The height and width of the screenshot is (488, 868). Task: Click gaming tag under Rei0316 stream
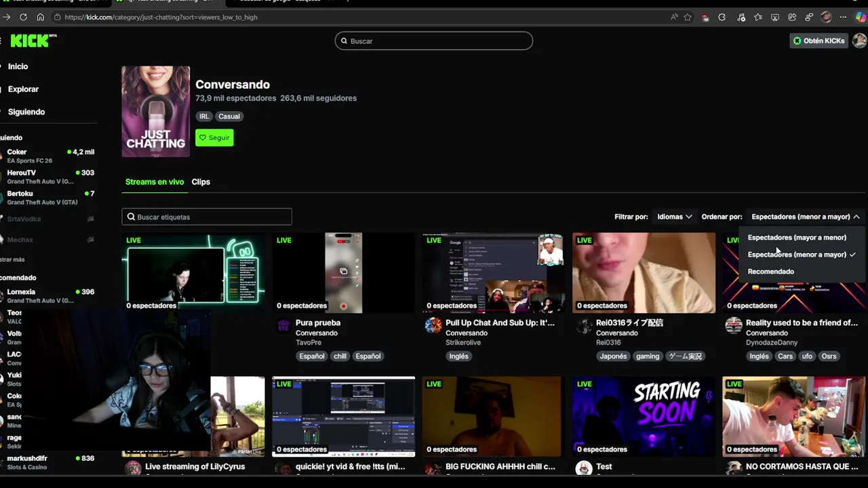coord(648,356)
